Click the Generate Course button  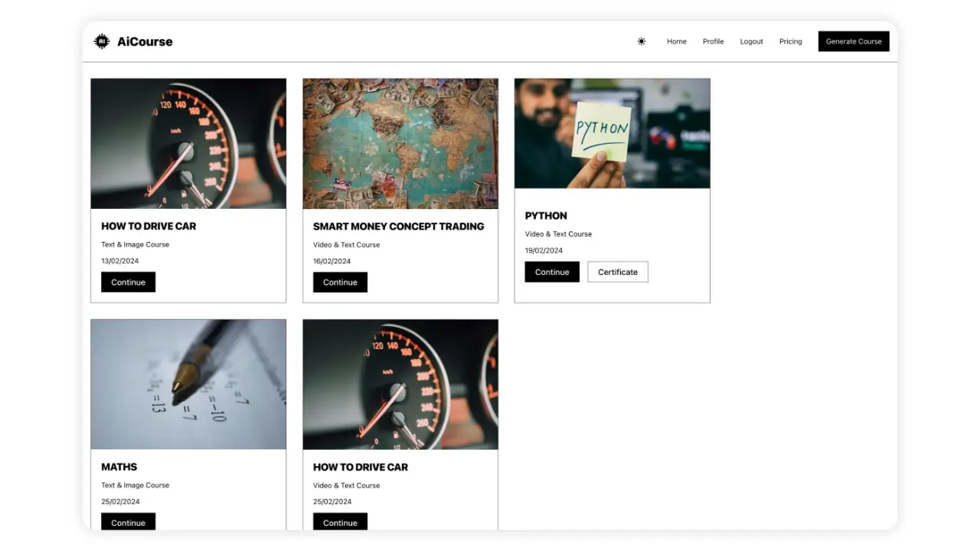854,41
